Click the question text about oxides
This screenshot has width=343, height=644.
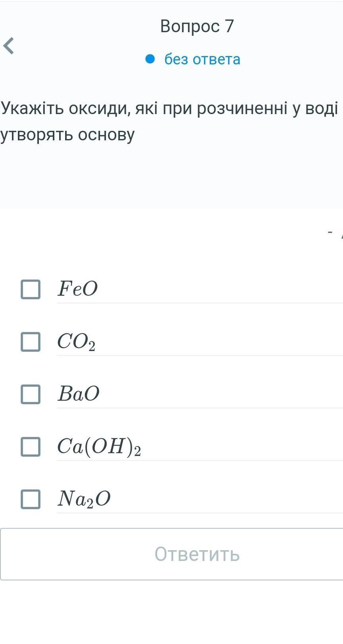(169, 121)
